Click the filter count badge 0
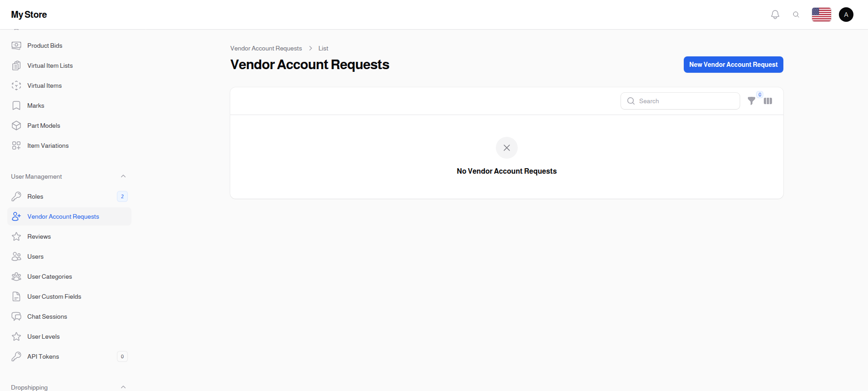Image resolution: width=868 pixels, height=391 pixels. 760,95
